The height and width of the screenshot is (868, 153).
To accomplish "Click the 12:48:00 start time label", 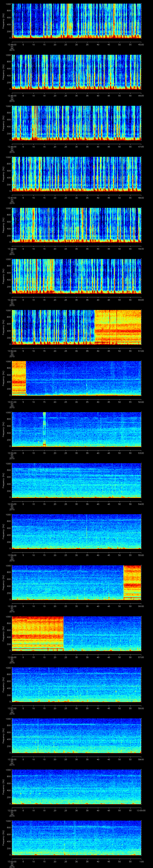I will tap(12, 249).
